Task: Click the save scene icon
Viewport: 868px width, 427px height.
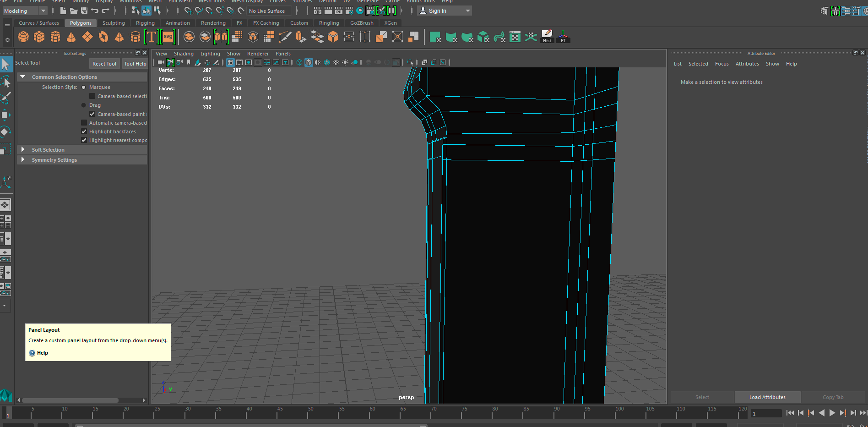Action: click(84, 11)
